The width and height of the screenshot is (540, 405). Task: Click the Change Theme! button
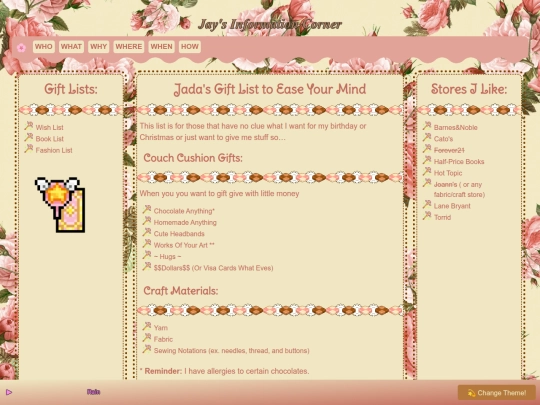pos(497,393)
